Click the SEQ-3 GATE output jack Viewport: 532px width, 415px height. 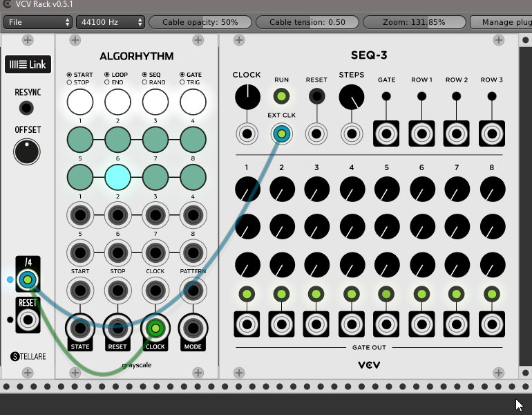click(386, 133)
